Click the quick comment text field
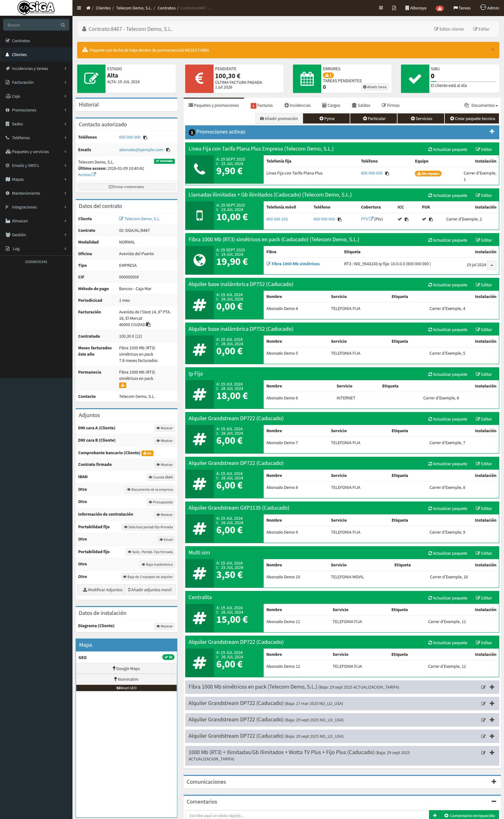 tap(307, 815)
